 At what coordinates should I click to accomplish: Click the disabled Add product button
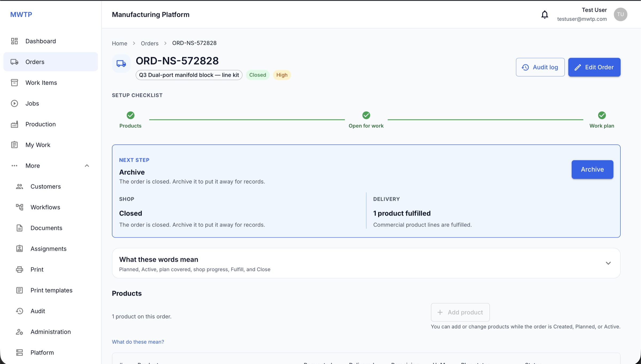point(460,312)
